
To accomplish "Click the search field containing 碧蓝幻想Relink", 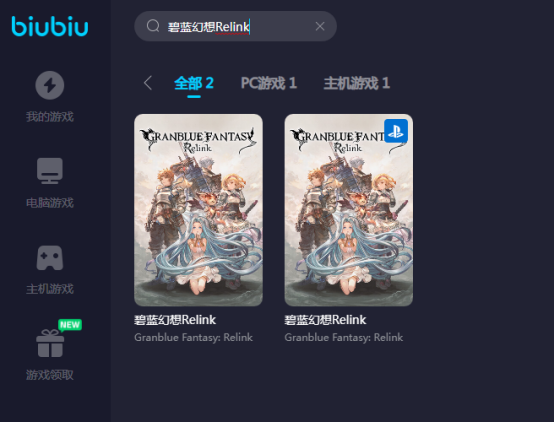I will point(235,26).
